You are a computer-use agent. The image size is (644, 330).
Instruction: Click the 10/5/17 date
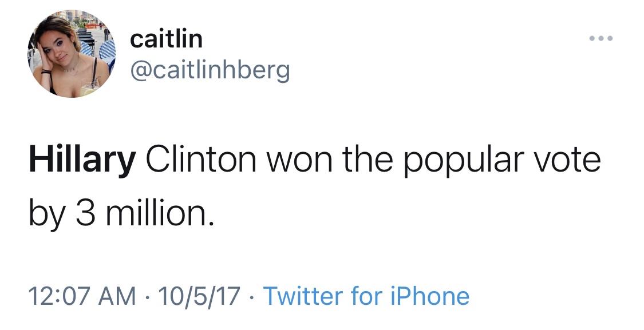tap(199, 296)
